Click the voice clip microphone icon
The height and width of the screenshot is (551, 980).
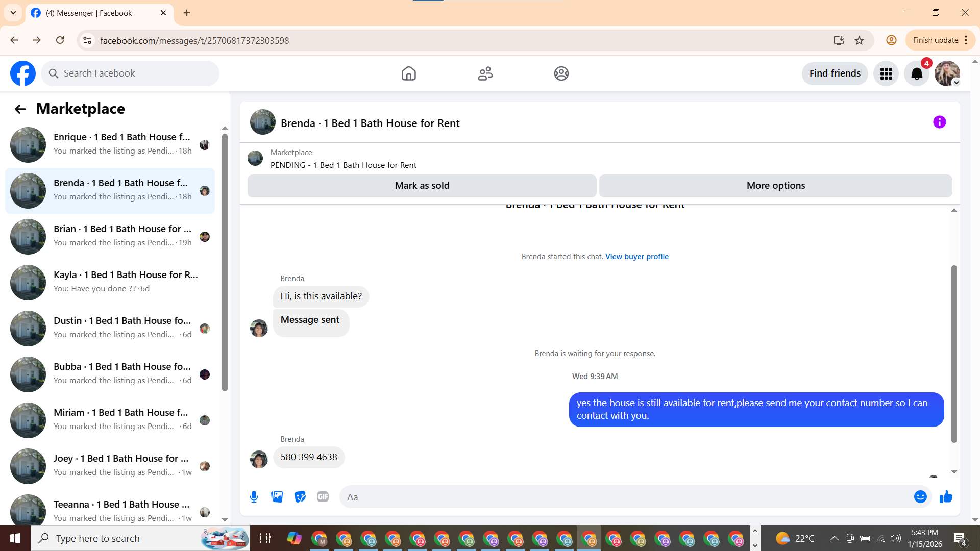click(254, 497)
